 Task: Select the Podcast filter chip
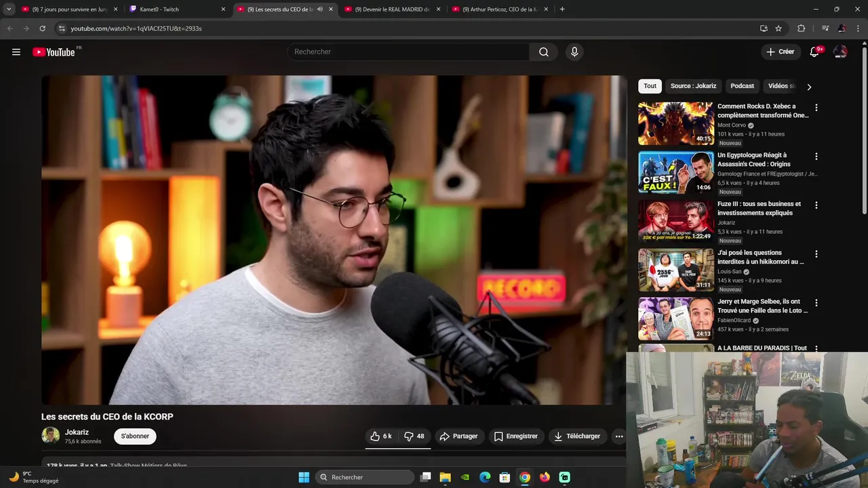(742, 86)
